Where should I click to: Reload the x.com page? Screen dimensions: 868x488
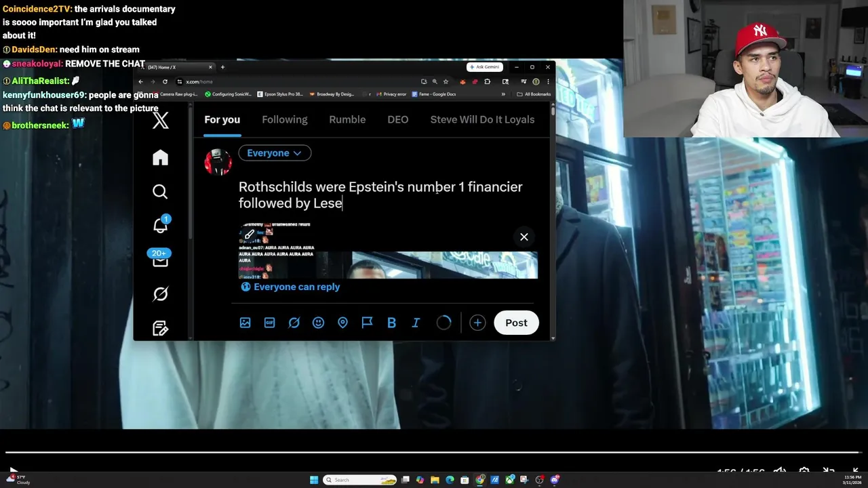(x=165, y=81)
